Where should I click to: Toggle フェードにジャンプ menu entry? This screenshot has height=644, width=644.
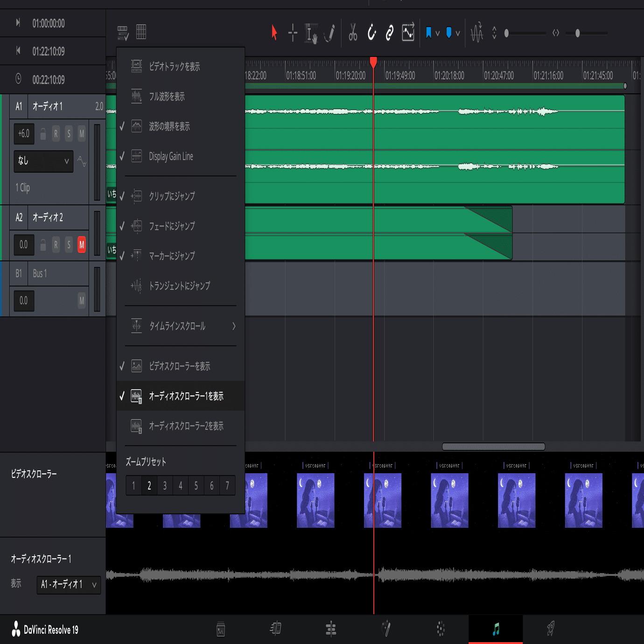[x=181, y=226]
